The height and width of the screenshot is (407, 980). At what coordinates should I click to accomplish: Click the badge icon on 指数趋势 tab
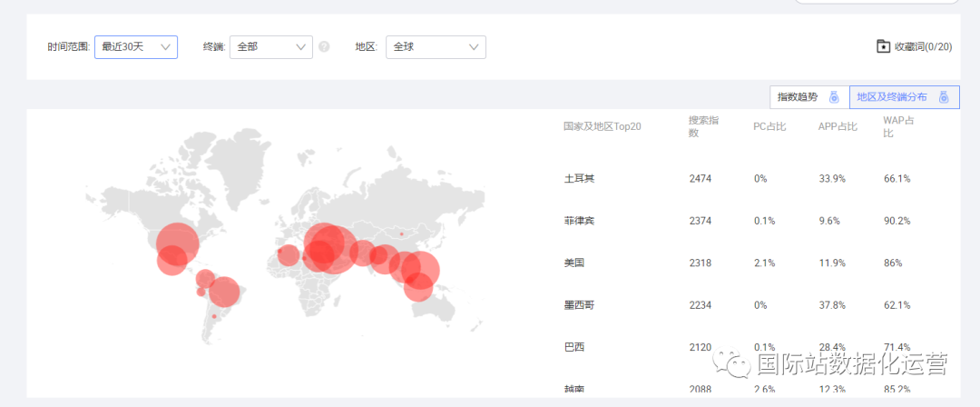click(x=834, y=97)
